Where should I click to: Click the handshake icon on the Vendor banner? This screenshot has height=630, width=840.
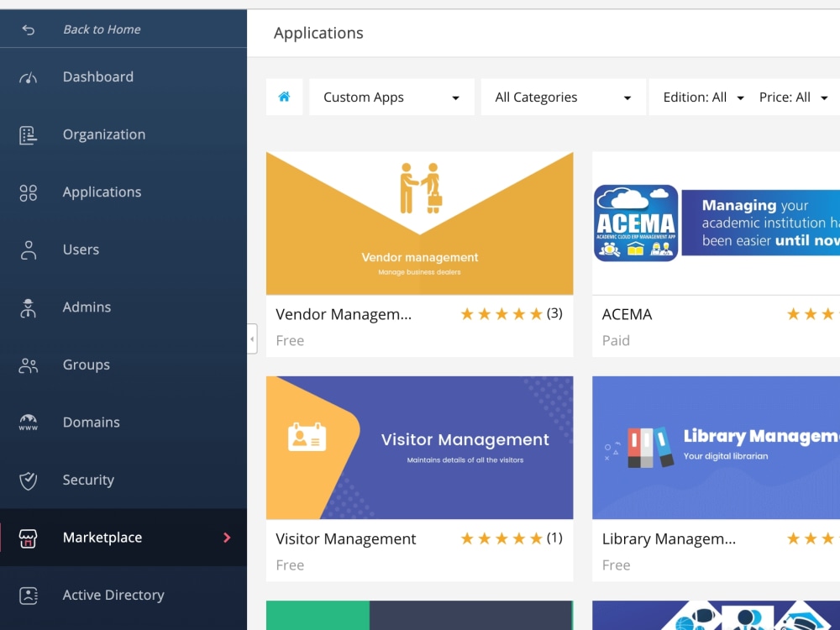[x=421, y=188]
